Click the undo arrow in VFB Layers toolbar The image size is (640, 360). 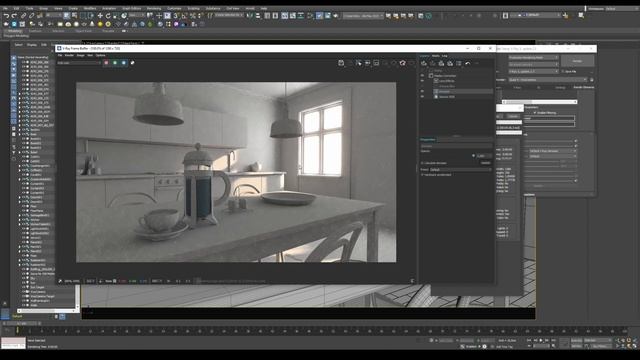(468, 63)
